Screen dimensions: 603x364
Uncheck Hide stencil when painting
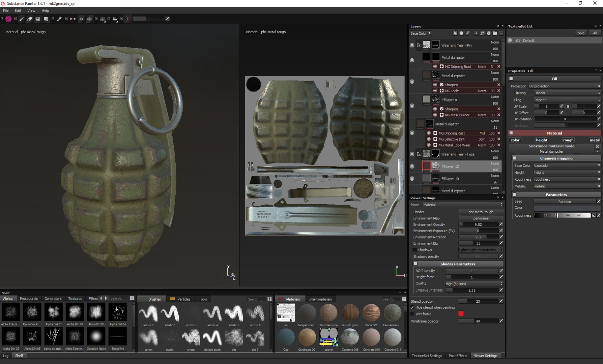(x=412, y=307)
